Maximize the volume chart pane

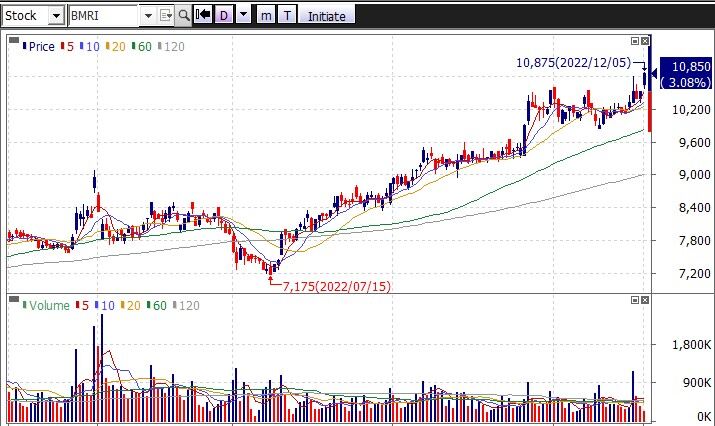[634, 300]
